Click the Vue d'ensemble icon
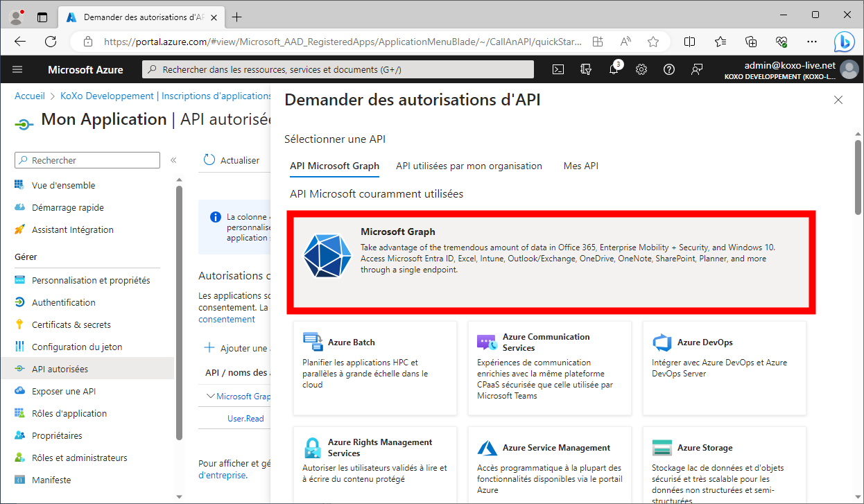The height and width of the screenshot is (504, 864). click(x=19, y=185)
